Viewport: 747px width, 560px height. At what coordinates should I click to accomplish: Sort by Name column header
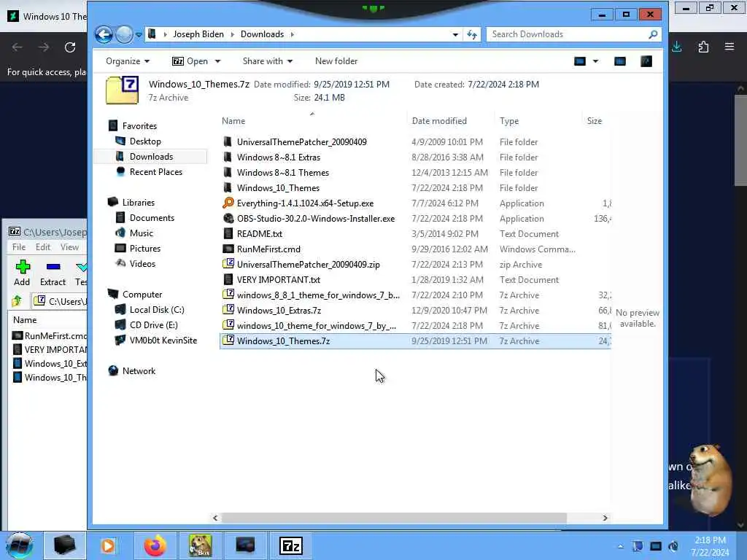tap(233, 121)
